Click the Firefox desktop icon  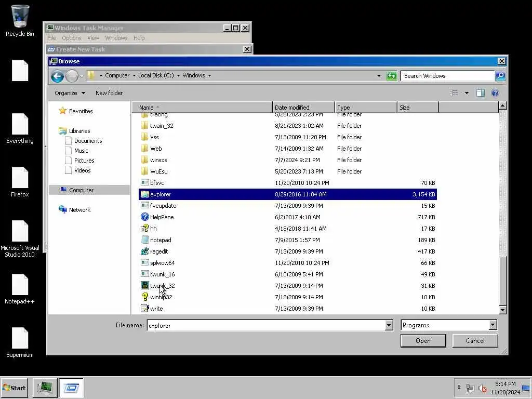(x=20, y=182)
